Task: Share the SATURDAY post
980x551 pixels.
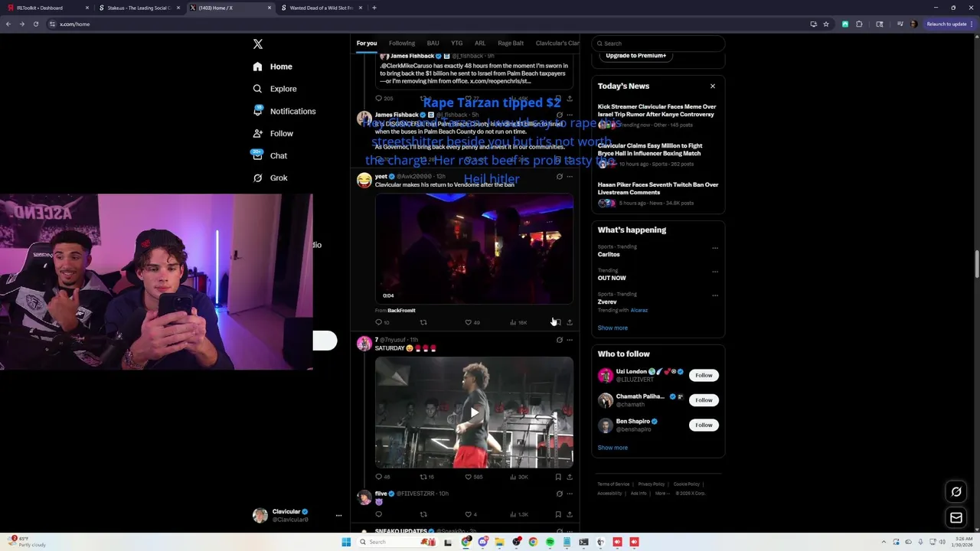Action: point(569,477)
